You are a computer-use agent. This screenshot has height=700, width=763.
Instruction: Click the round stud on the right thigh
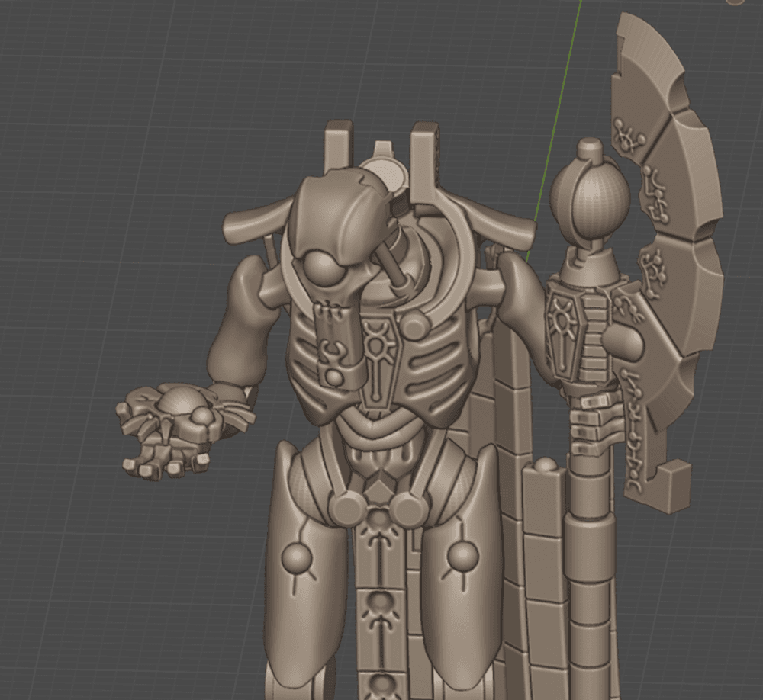(x=462, y=558)
